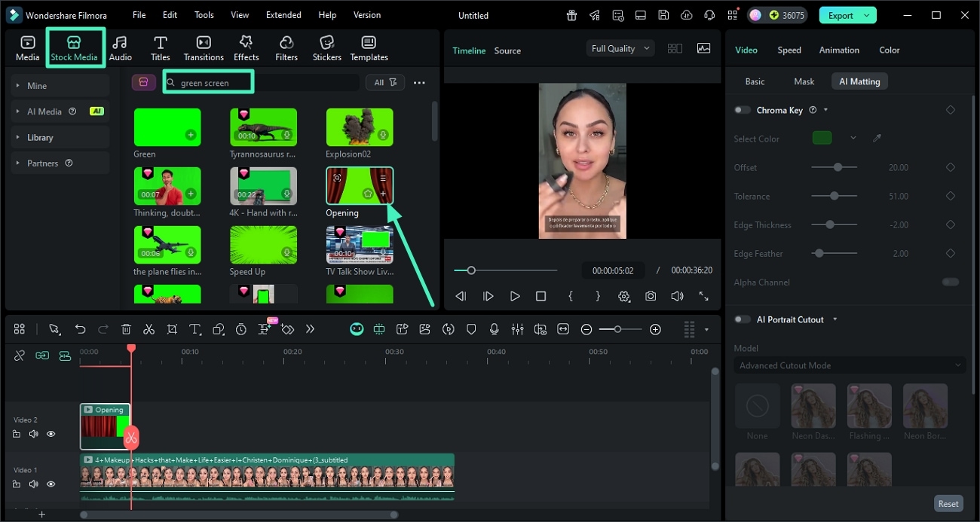Switch to the Mask tab in Video panel
The height and width of the screenshot is (522, 980).
(x=804, y=81)
